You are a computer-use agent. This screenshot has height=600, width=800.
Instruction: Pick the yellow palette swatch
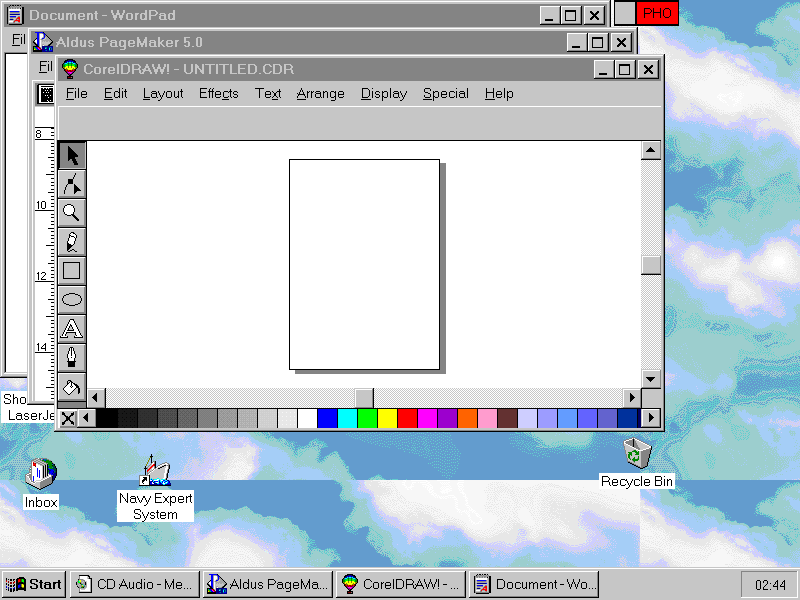tap(387, 419)
